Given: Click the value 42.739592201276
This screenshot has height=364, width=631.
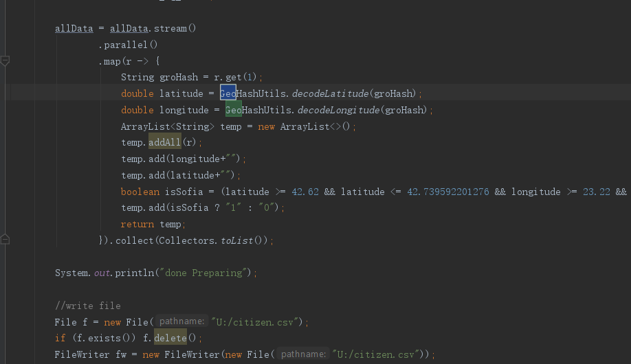Looking at the screenshot, I should tap(448, 192).
